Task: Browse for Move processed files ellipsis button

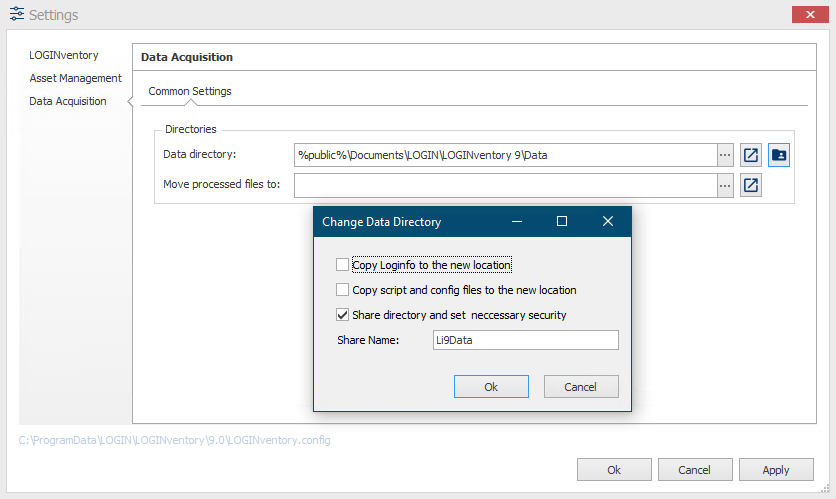Action: tap(725, 186)
